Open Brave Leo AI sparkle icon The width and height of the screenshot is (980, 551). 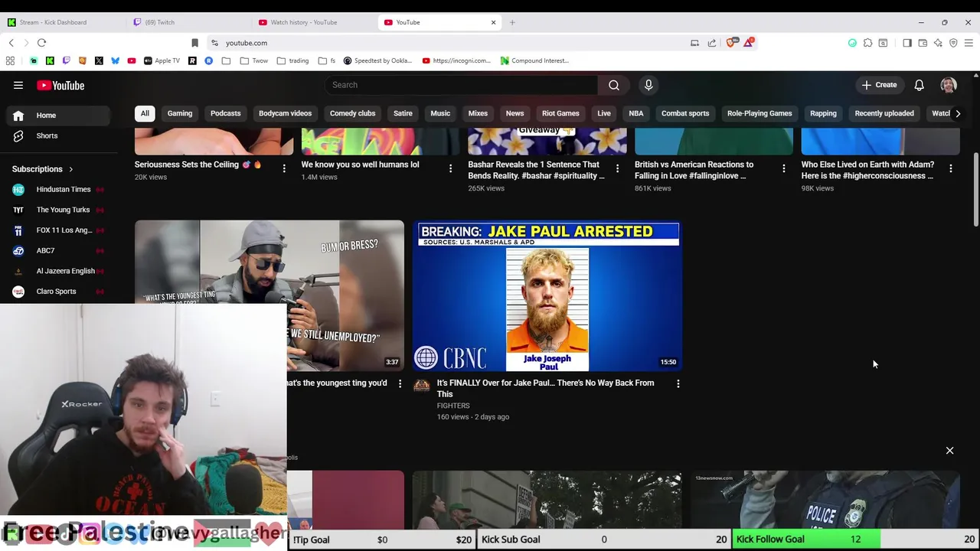click(x=938, y=43)
